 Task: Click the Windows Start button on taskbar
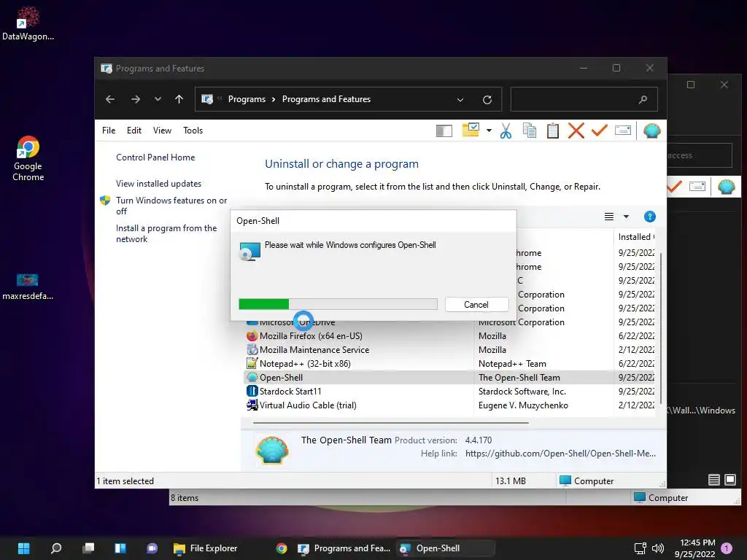pyautogui.click(x=23, y=548)
